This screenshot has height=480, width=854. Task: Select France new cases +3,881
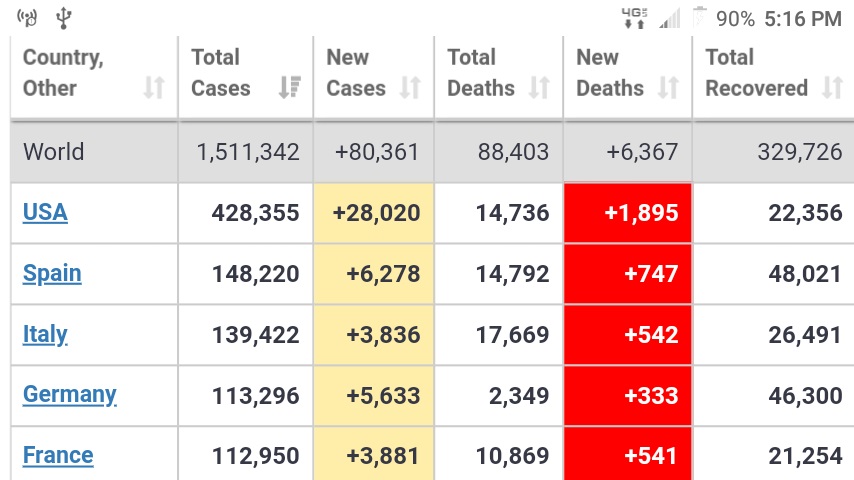383,456
